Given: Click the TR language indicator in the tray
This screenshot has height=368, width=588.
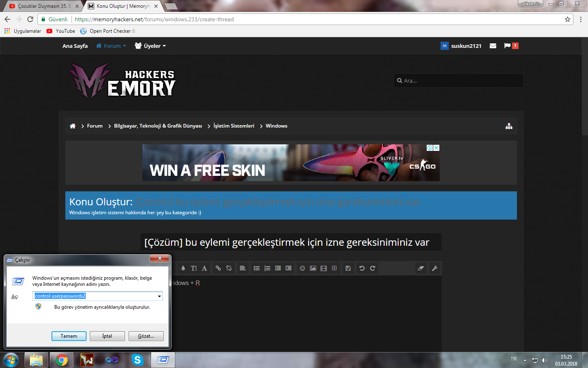Looking at the screenshot, I should pos(514,359).
